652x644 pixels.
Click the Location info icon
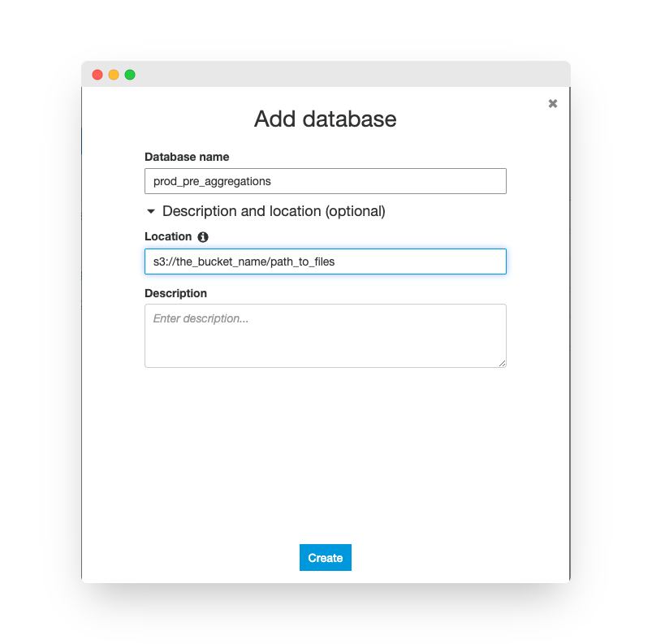point(203,237)
